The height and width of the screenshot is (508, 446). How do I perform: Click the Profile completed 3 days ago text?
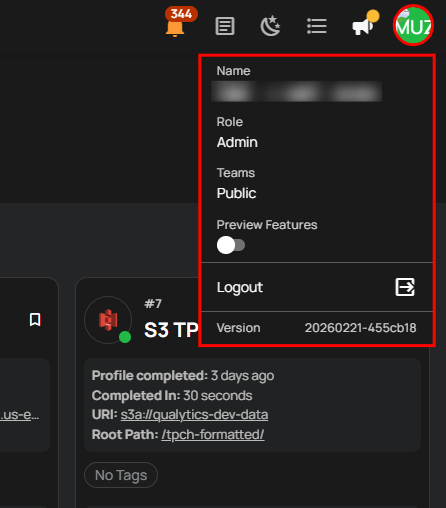(183, 376)
